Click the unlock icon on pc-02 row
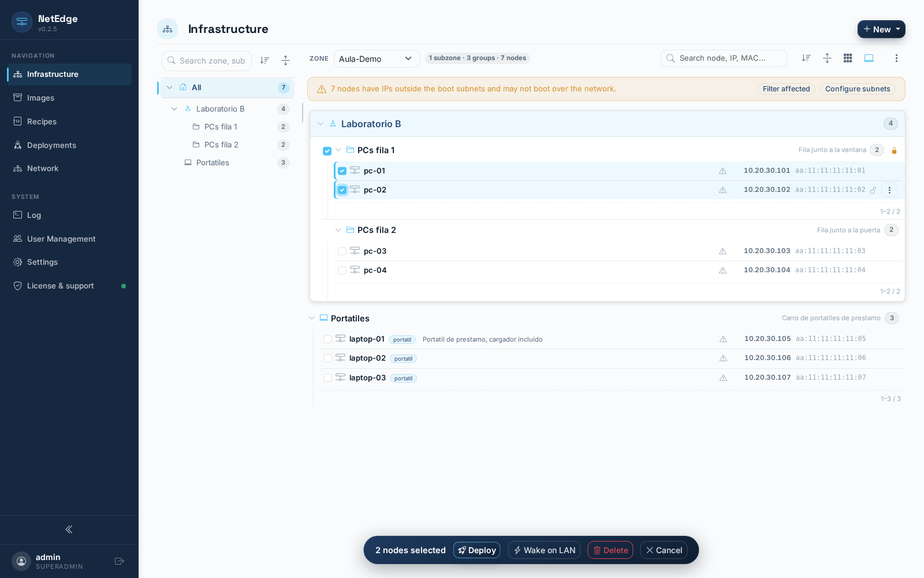The width and height of the screenshot is (924, 578). tap(873, 190)
